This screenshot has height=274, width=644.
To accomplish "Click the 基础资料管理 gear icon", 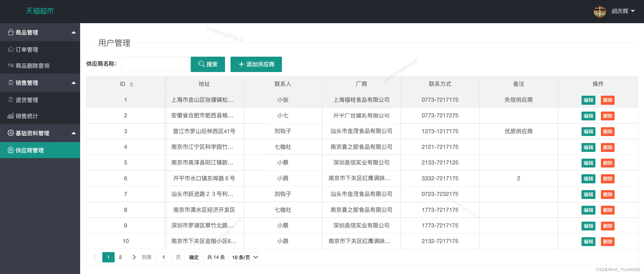I will click(x=11, y=133).
